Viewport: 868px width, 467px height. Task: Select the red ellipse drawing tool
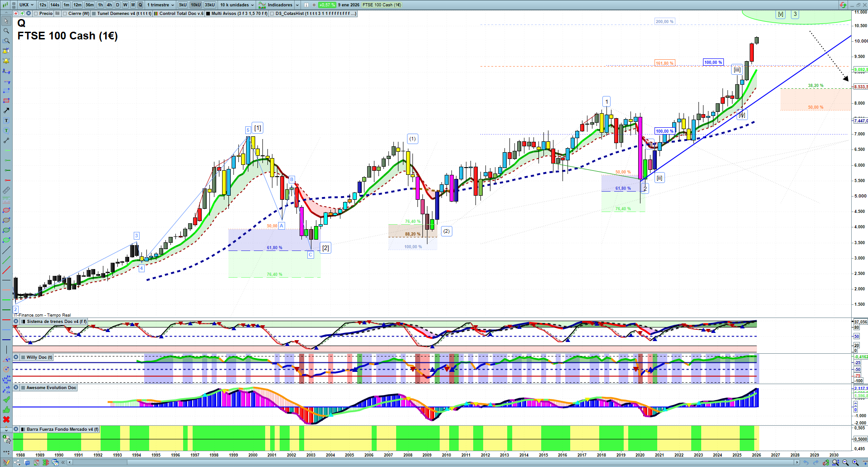pos(6,210)
